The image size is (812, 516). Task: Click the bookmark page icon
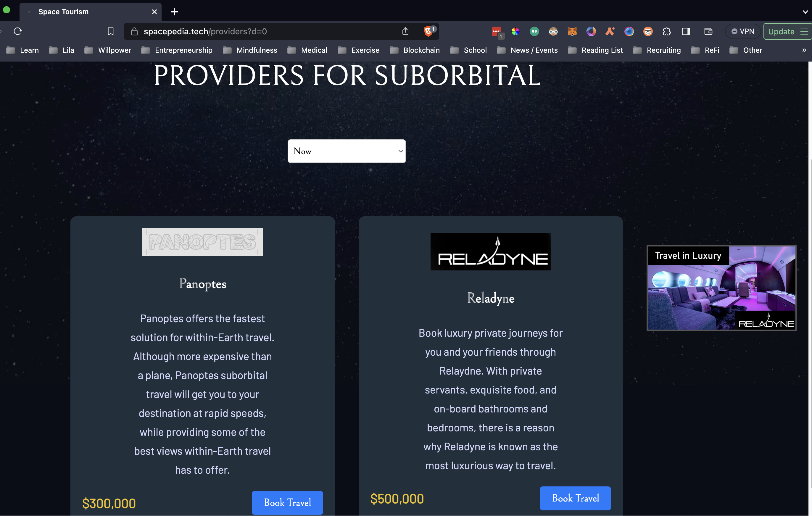(x=111, y=31)
